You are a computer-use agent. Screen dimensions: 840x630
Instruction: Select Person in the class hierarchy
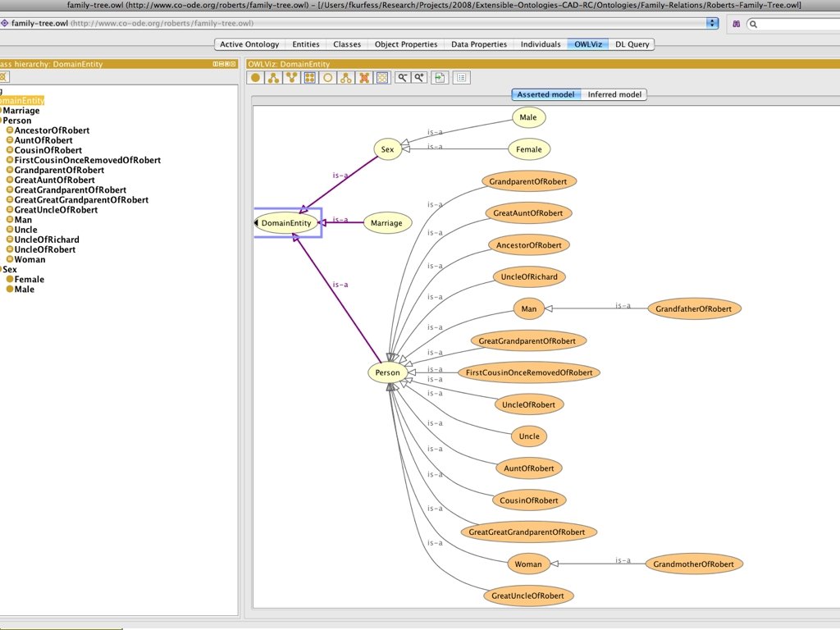click(17, 121)
